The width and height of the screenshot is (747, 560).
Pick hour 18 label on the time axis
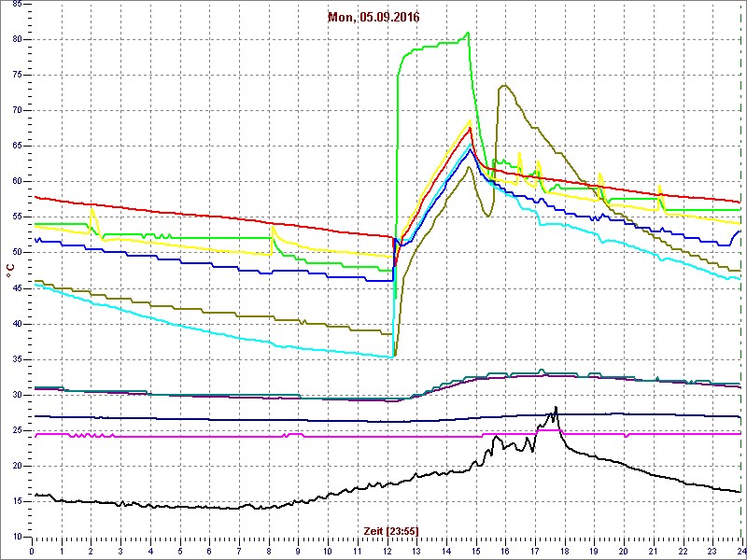pyautogui.click(x=564, y=550)
